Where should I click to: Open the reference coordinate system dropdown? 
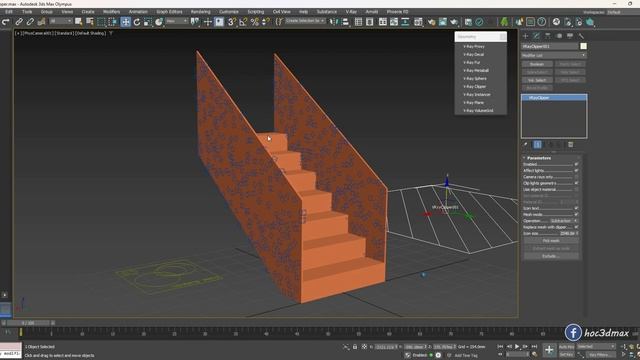(x=177, y=21)
